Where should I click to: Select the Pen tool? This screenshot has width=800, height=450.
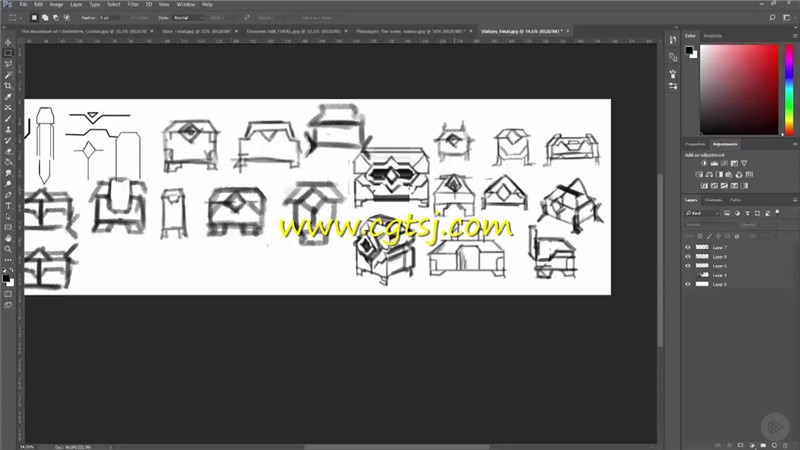8,195
